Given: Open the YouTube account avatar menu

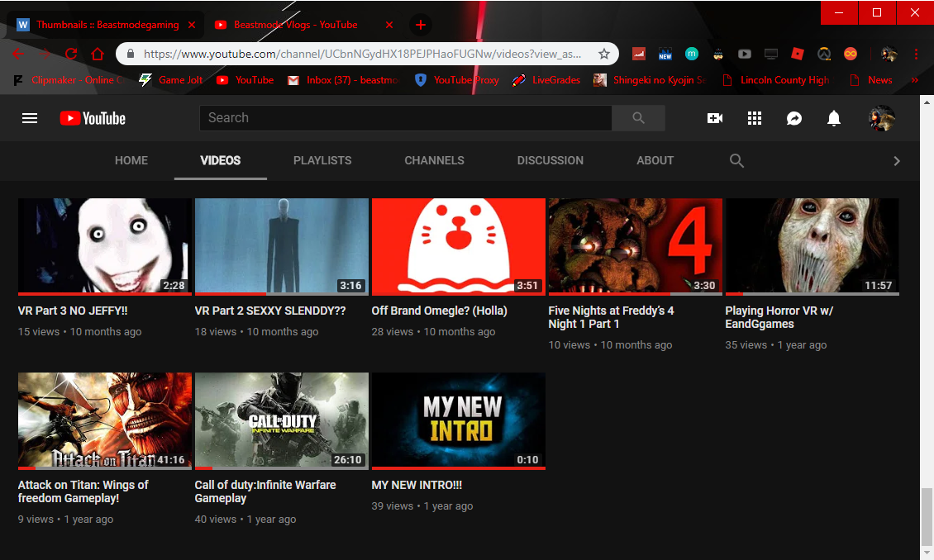Looking at the screenshot, I should tap(882, 118).
